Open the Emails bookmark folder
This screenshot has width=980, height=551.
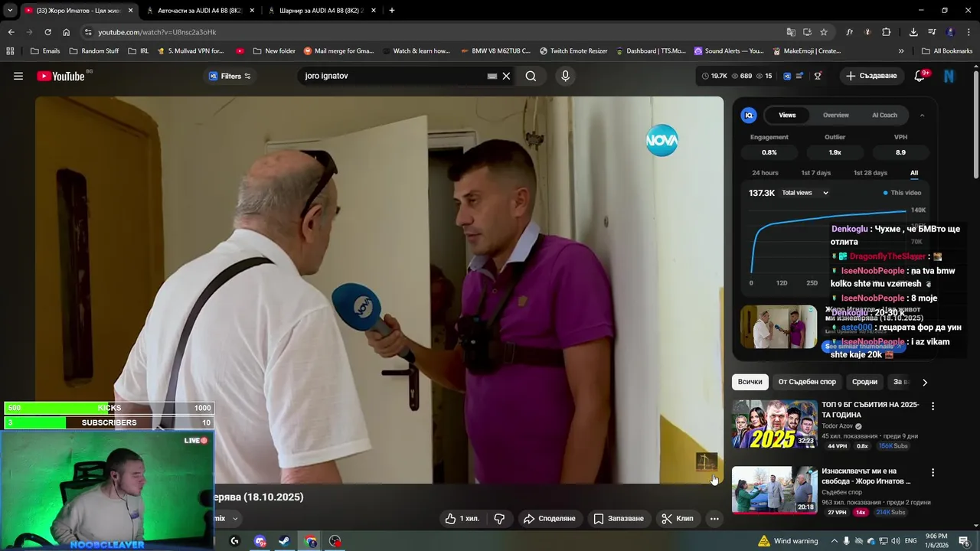coord(45,51)
